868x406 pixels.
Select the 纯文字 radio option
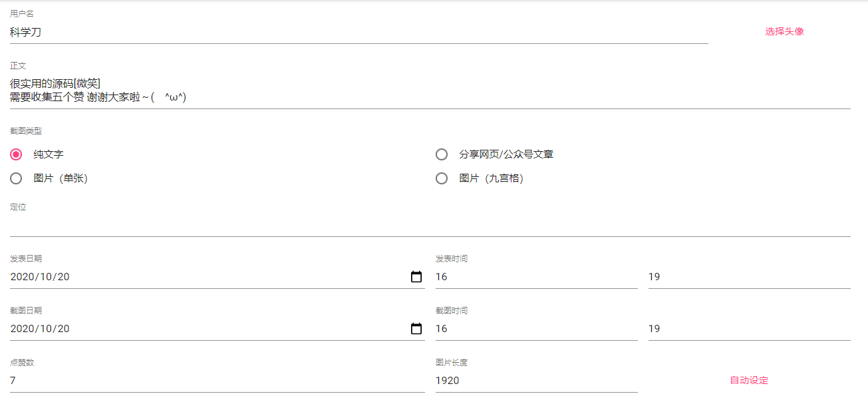point(16,154)
